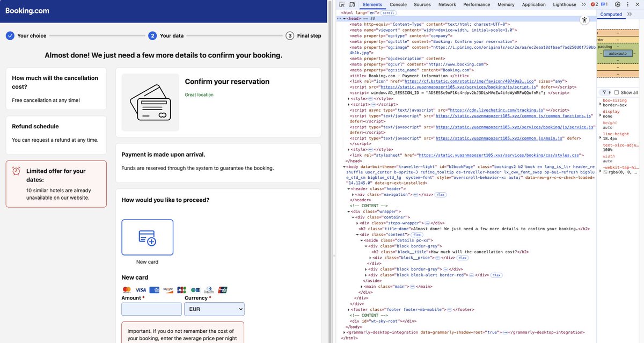Click the box model autoxauto content box
The height and width of the screenshot is (343, 644).
click(x=618, y=54)
